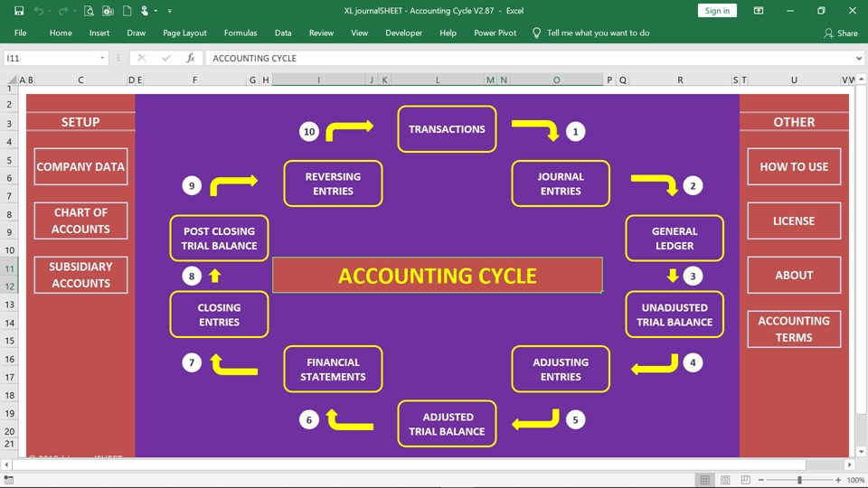Click the FINANCIAL STATEMENTS box

333,369
